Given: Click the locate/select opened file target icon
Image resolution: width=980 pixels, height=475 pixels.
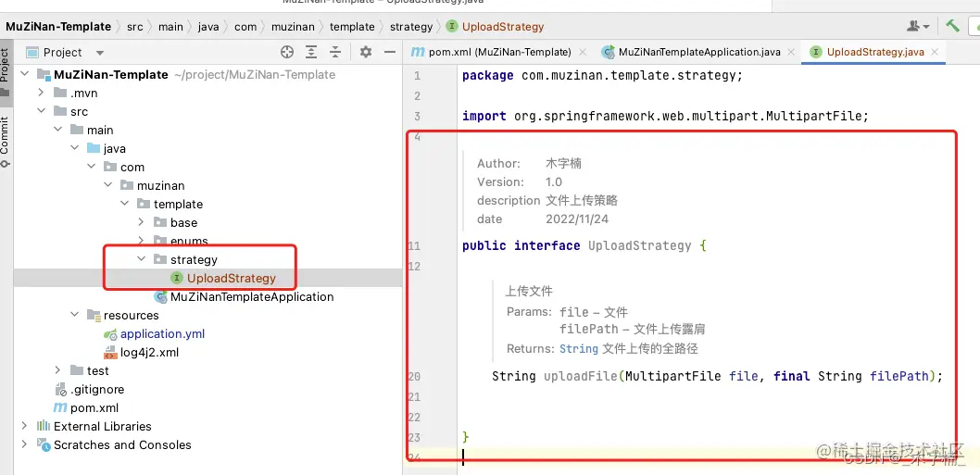Looking at the screenshot, I should [287, 52].
